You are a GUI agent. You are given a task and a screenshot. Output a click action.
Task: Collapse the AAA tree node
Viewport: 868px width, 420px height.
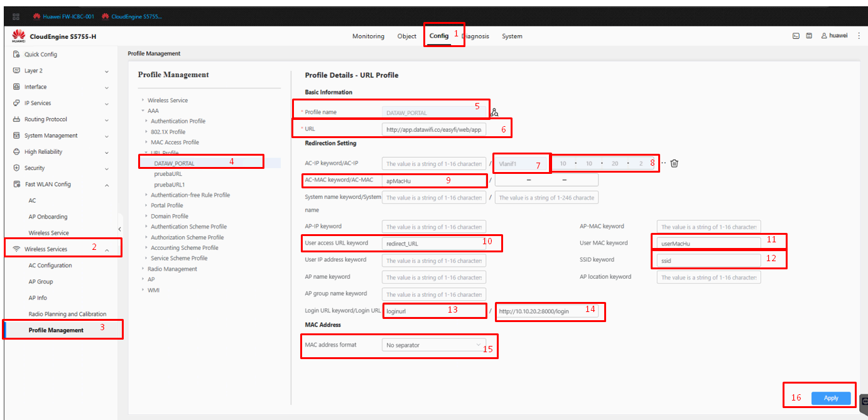pyautogui.click(x=143, y=110)
